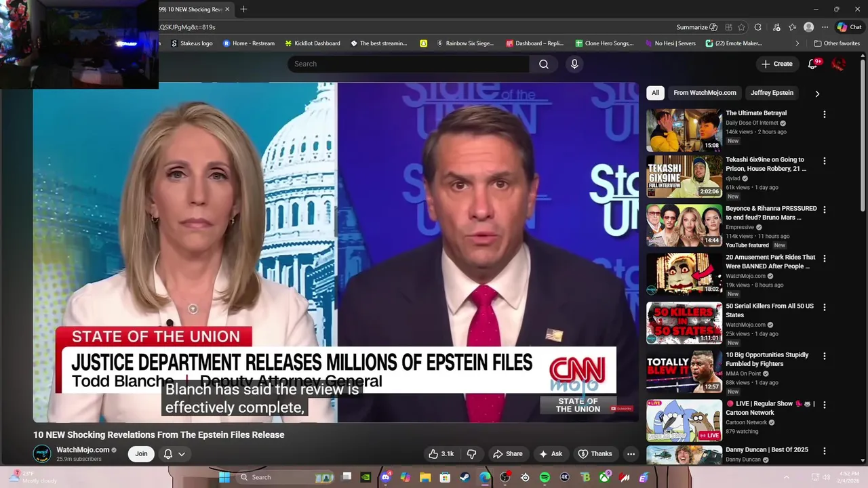
Task: Click the Danny Duncan | Best Of 2025 title
Action: pos(767,449)
